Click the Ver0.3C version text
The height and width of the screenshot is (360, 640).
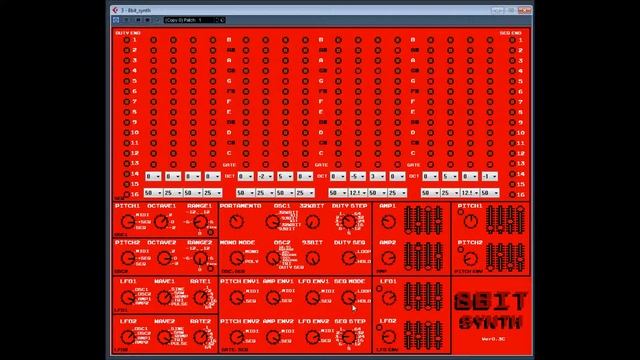493,339
